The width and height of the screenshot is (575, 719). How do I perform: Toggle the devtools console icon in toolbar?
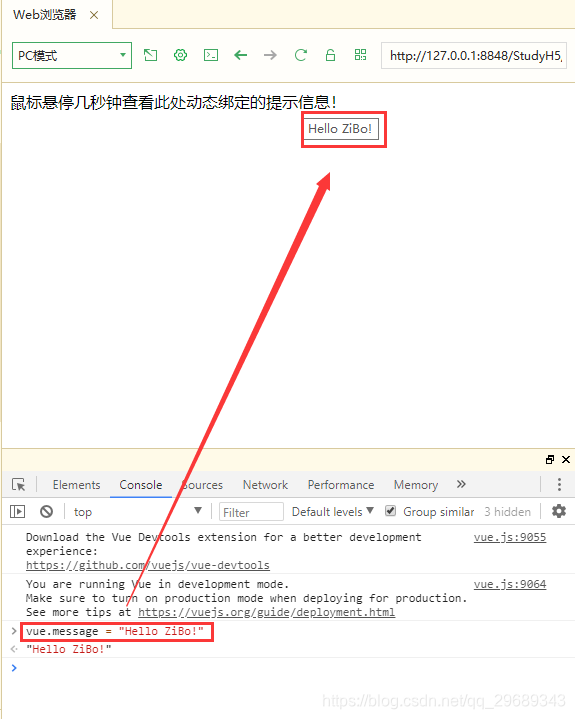[x=210, y=55]
